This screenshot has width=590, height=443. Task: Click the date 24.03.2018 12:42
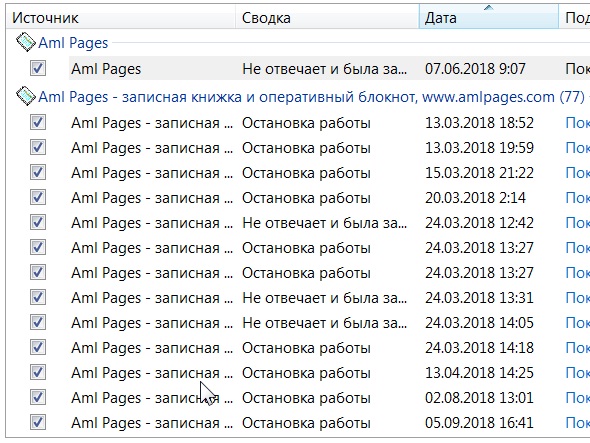[479, 223]
